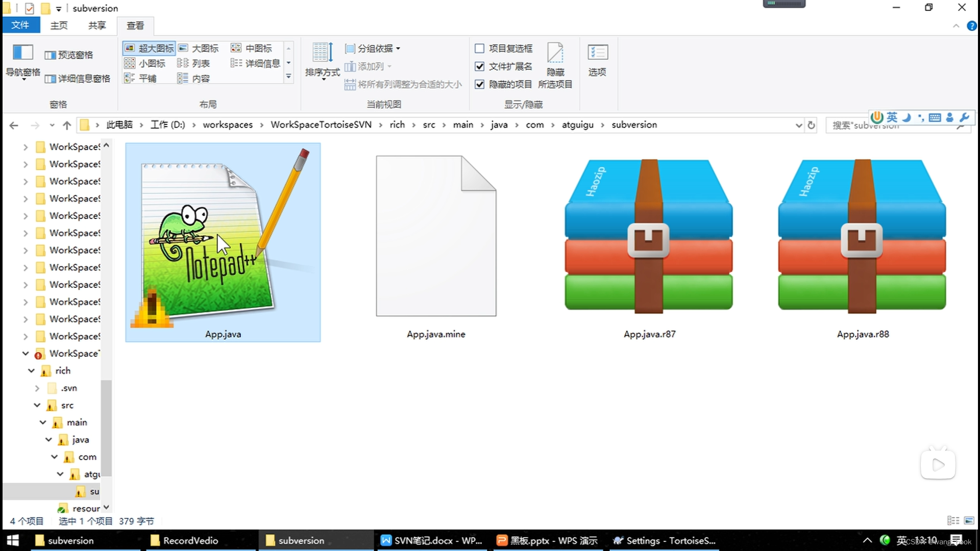Expand the WorkSpaceTortoiseSVN folder tree
The width and height of the screenshot is (980, 551).
25,353
